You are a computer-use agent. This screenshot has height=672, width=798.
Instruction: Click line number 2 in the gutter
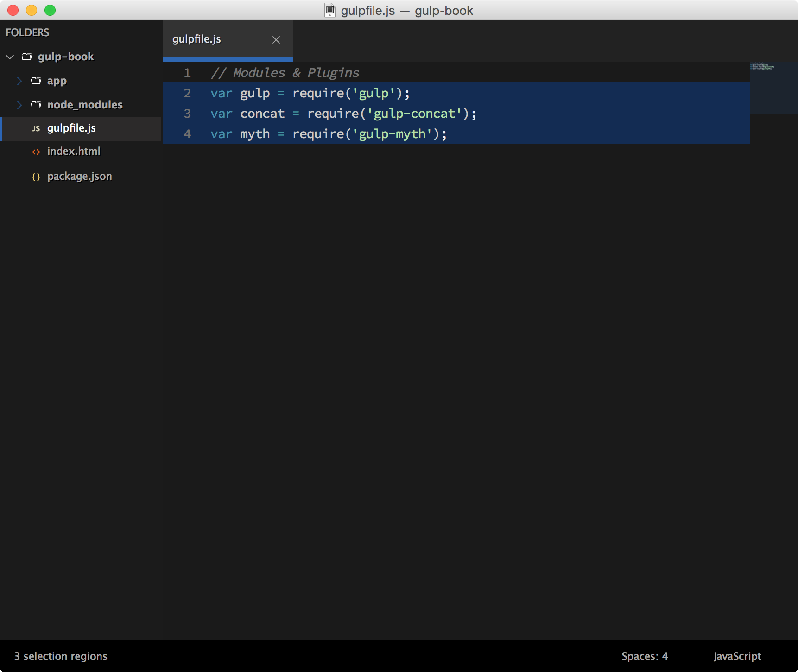[x=187, y=93]
